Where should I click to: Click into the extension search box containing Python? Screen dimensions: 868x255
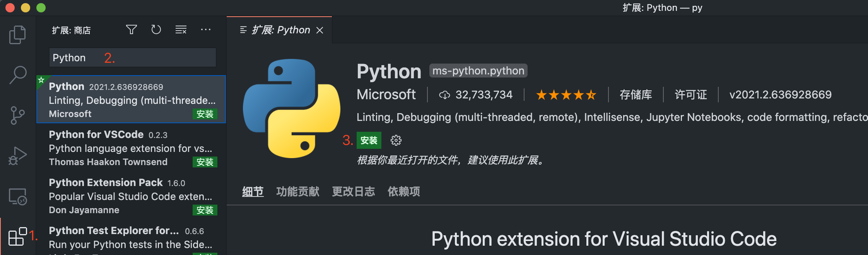[x=132, y=58]
